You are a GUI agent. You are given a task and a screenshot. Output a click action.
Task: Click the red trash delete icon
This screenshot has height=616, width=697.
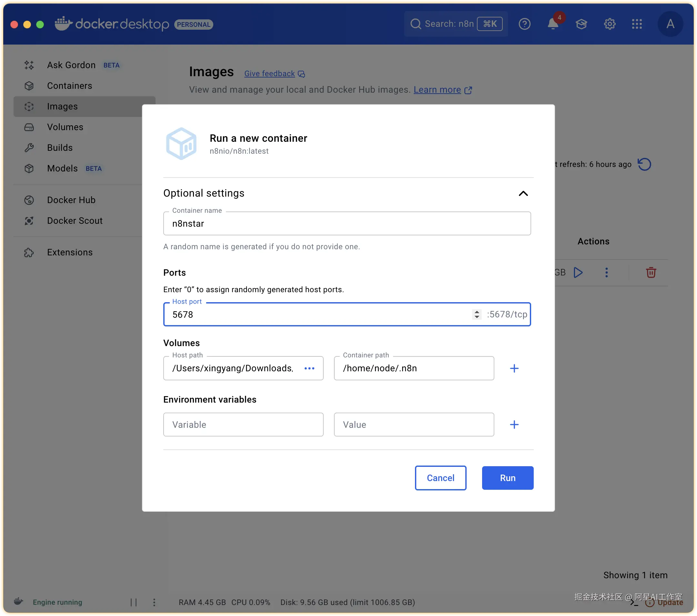[651, 272]
